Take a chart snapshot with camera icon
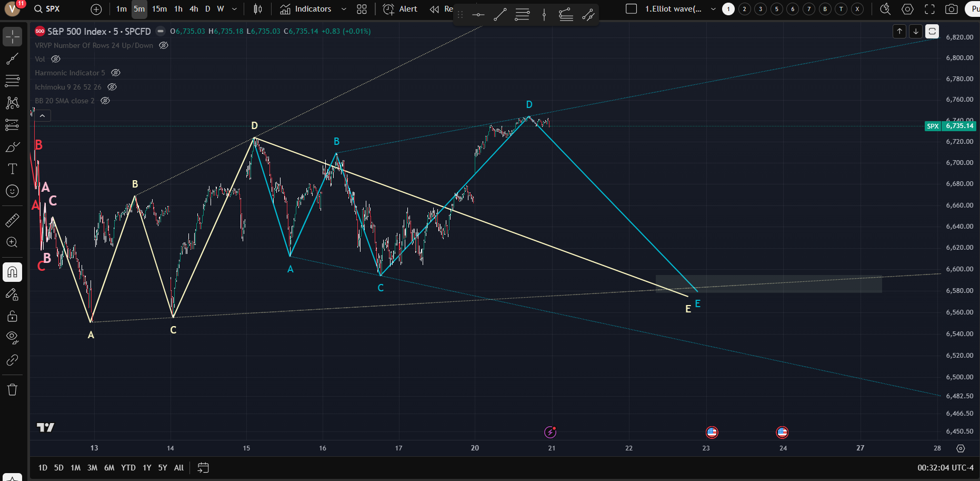 coord(951,9)
